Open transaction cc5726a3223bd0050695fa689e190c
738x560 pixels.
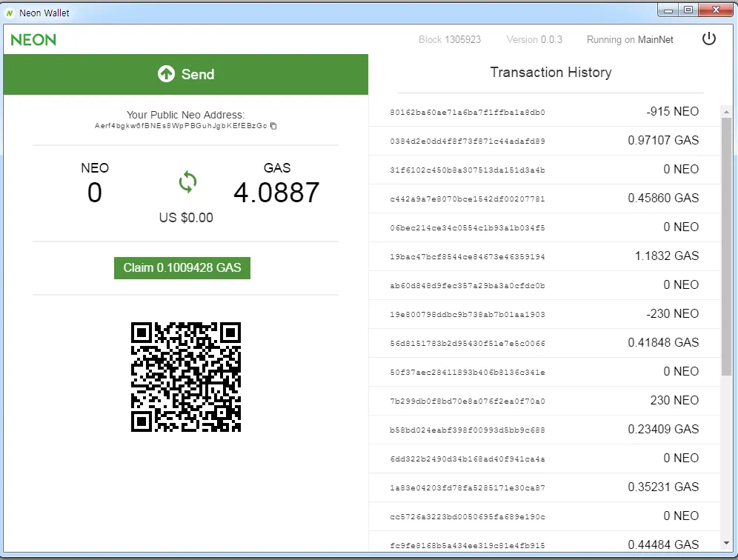pyautogui.click(x=468, y=517)
